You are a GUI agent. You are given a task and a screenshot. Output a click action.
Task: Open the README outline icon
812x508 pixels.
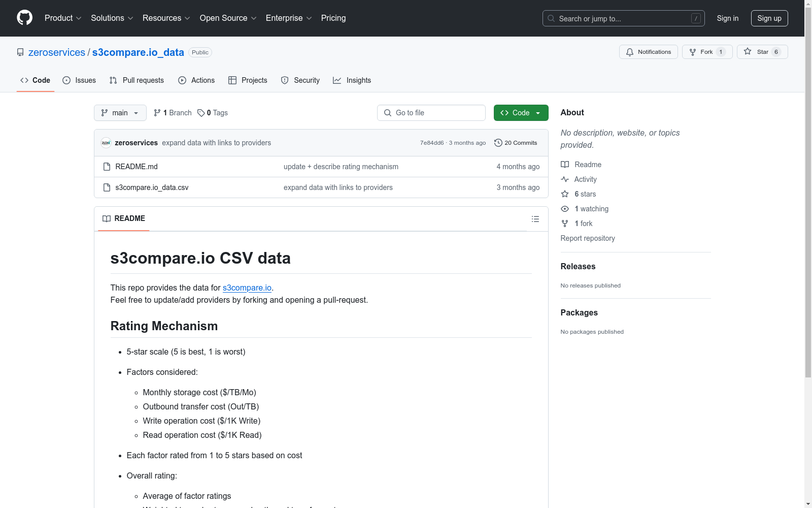click(x=535, y=219)
